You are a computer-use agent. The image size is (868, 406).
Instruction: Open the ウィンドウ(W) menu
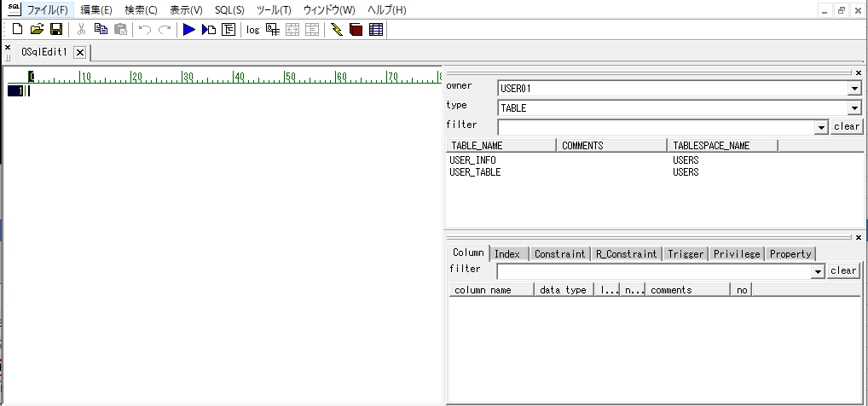pyautogui.click(x=329, y=10)
